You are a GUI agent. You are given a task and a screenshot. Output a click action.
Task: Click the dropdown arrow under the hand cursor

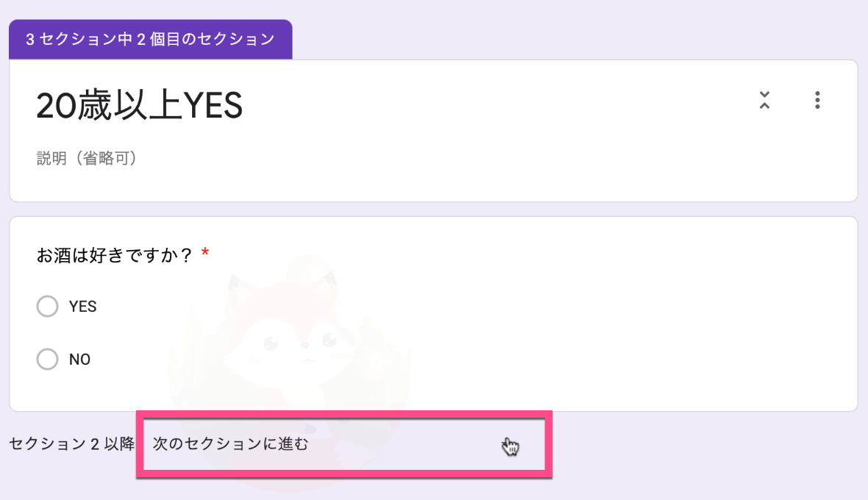pos(510,446)
